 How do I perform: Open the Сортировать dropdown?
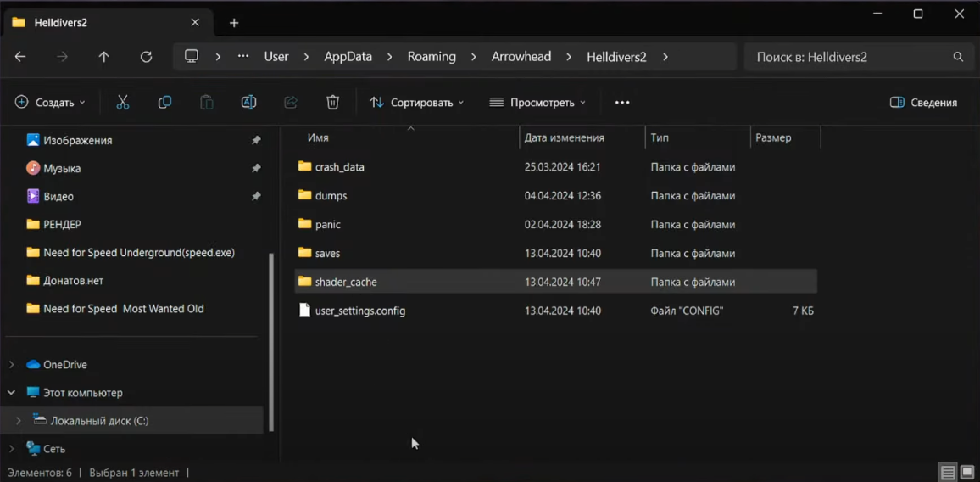coord(417,102)
